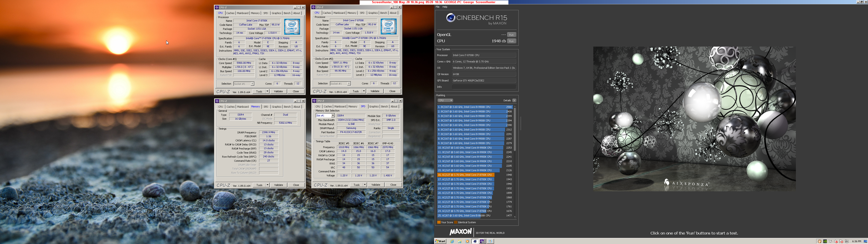Screen dimensions: 868x244
Task: Open Graphics tab in CPU-Z Memory window
Action: 276,107
